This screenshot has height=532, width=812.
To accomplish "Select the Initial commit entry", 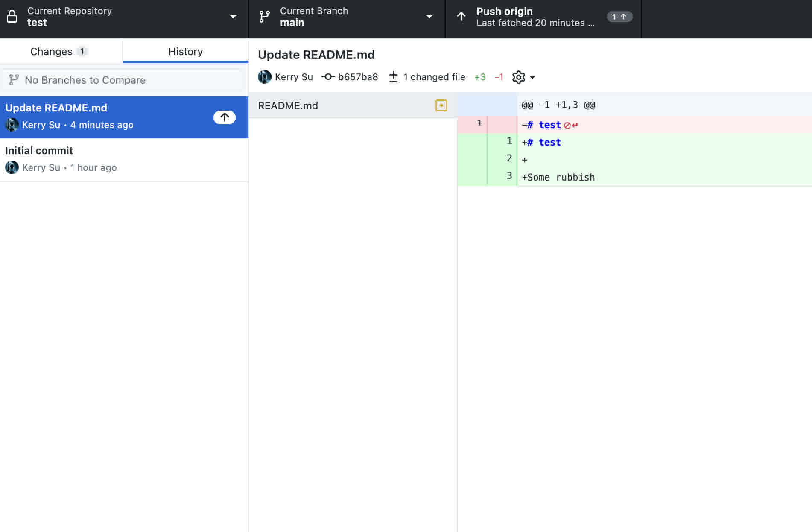I will pos(124,160).
